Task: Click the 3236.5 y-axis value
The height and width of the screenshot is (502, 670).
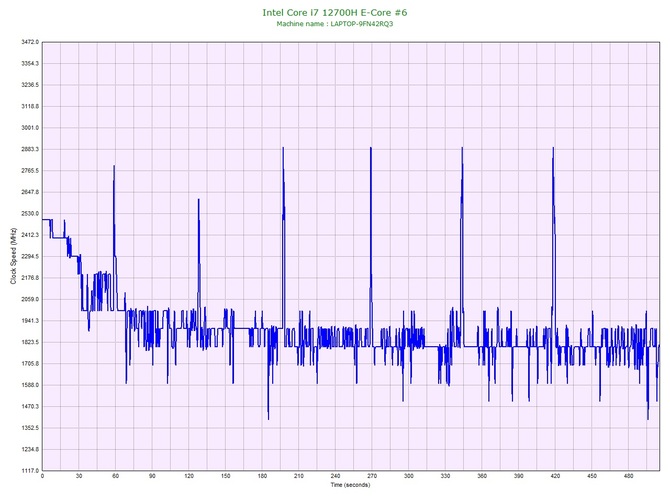Action: 30,85
